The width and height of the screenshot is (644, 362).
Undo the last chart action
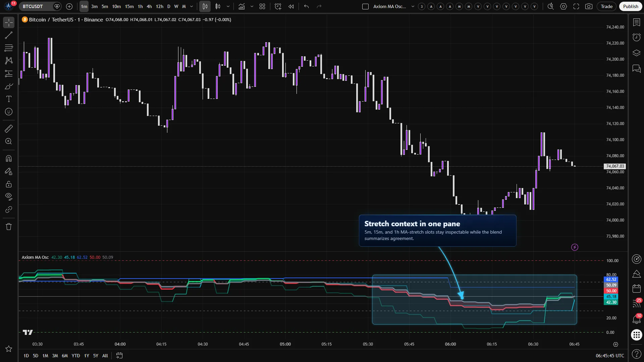point(306,6)
